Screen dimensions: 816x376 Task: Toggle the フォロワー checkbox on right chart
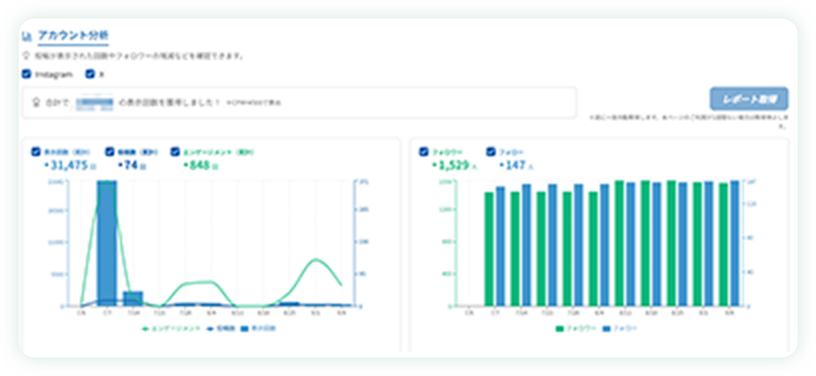tap(424, 152)
